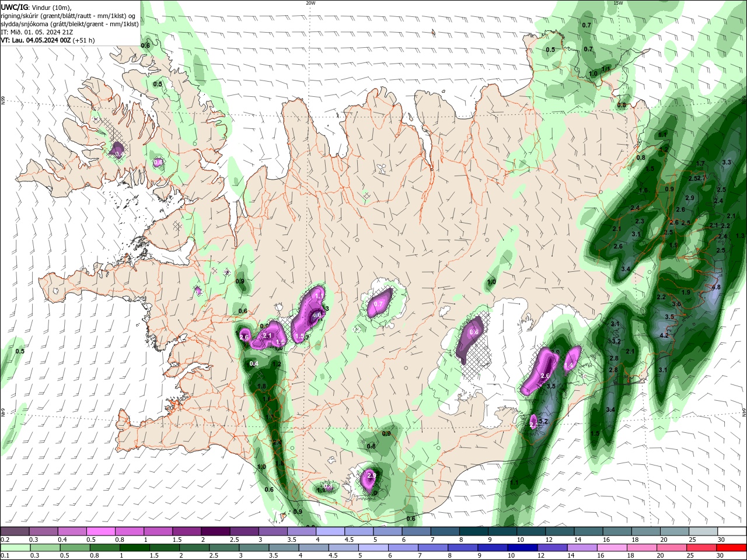The width and height of the screenshot is (747, 560).
Task: Select the snow scale swatch between 0.2 and 0.3
Action: (15, 531)
